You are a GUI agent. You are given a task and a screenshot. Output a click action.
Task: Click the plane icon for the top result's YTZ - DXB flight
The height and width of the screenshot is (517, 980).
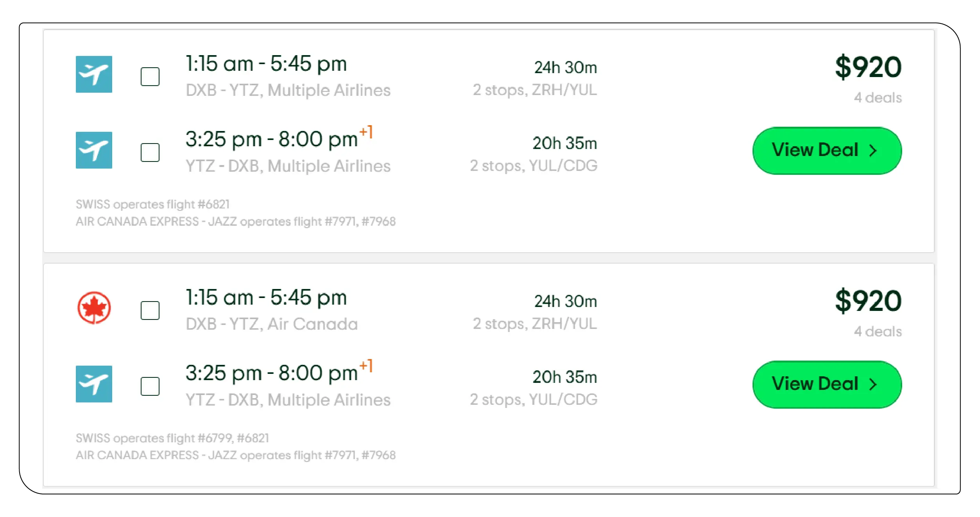(x=94, y=150)
